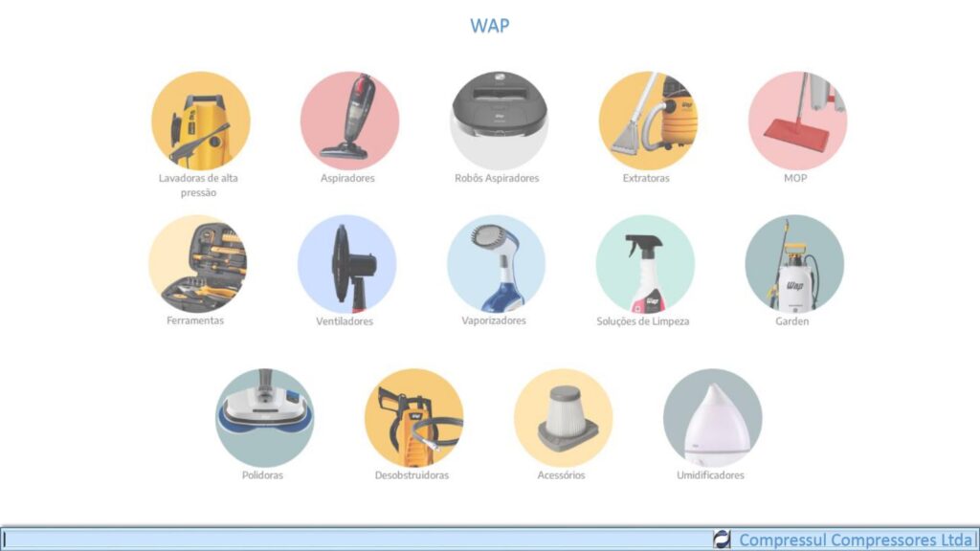Open the Lavadoras de alta pressão category icon
The image size is (980, 551).
coord(201,121)
